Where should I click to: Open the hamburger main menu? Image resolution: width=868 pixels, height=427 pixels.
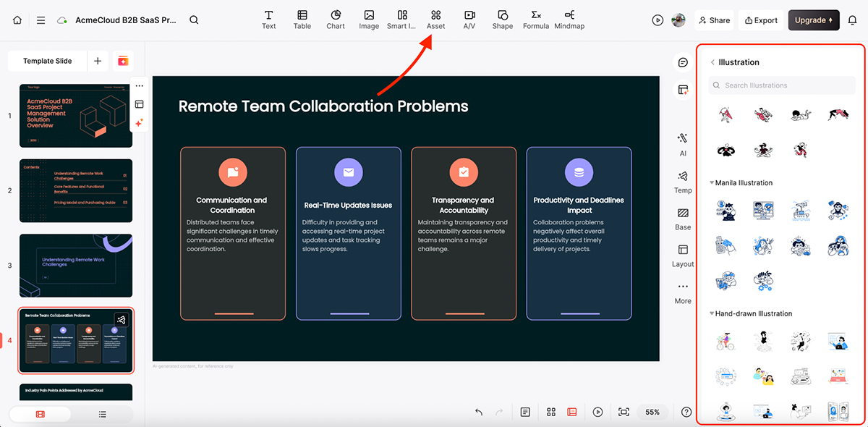[41, 20]
